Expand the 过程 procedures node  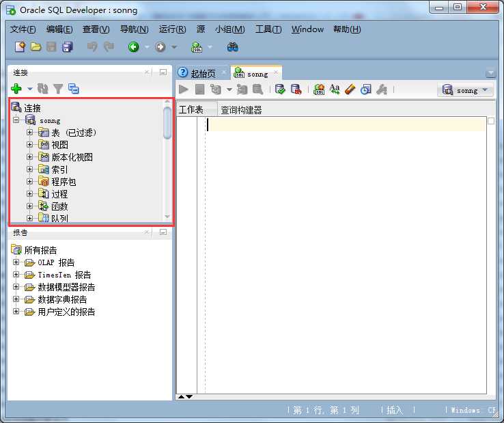pyautogui.click(x=29, y=193)
